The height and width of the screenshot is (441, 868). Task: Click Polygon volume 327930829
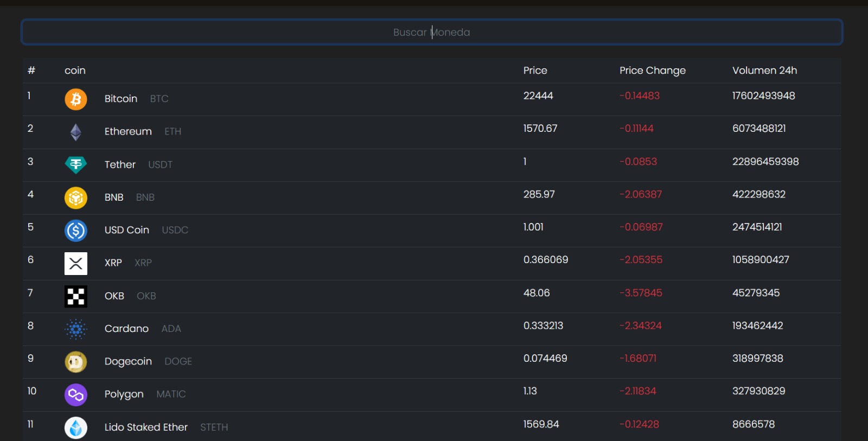coord(759,391)
